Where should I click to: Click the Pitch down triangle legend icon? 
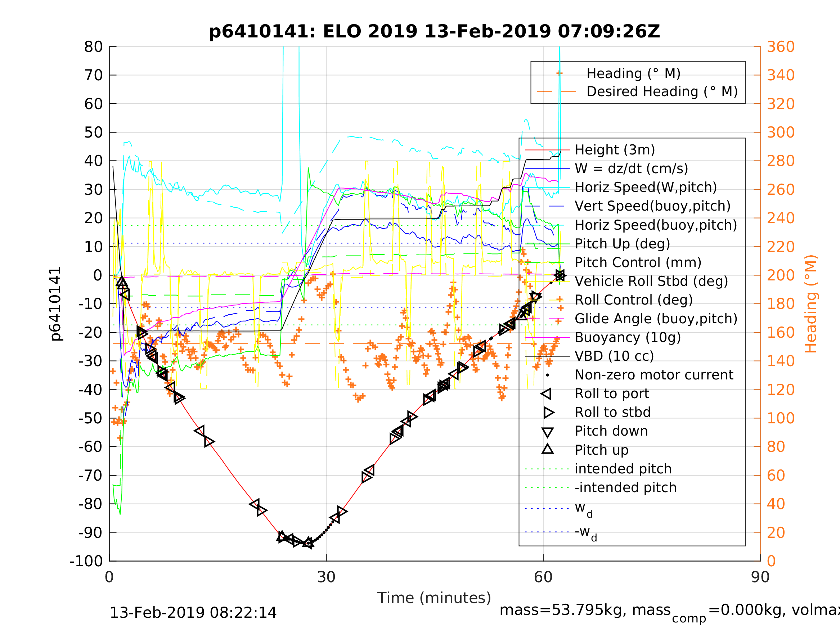click(548, 432)
